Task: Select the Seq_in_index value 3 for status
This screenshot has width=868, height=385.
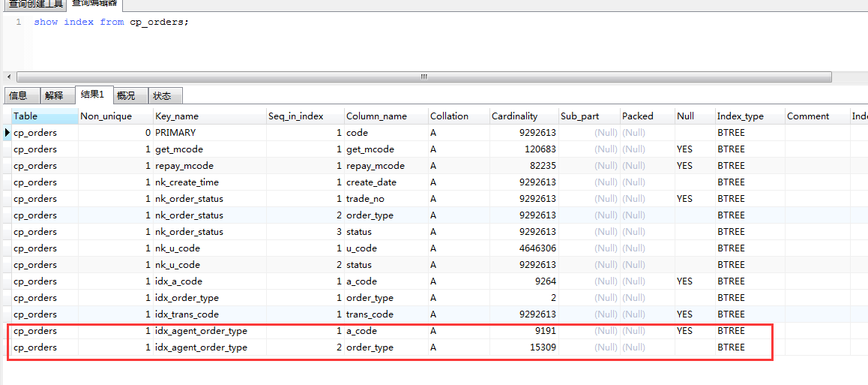Action: click(305, 232)
